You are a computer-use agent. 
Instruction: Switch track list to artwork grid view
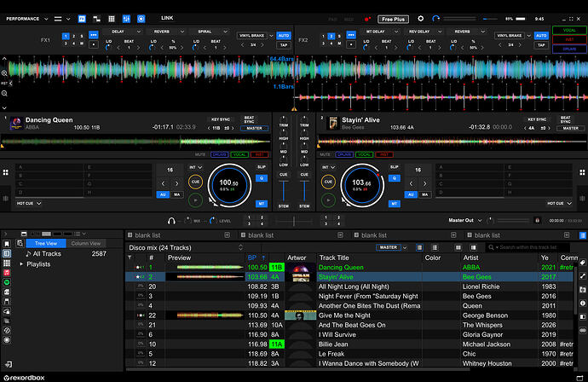click(x=458, y=247)
